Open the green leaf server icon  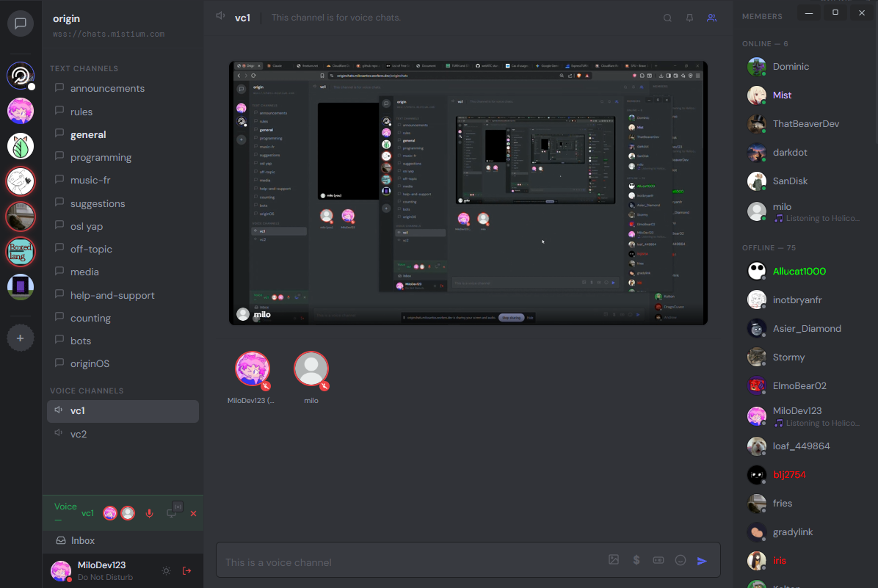coord(20,146)
